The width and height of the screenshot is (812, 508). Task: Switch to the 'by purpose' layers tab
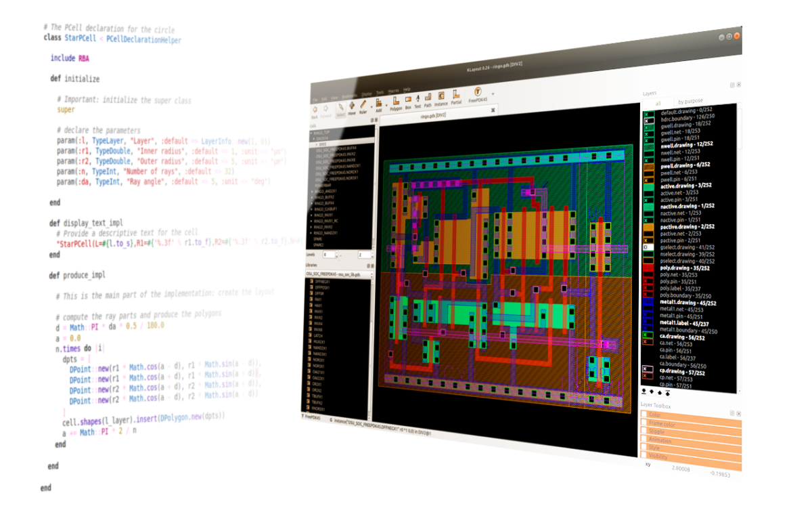point(690,102)
